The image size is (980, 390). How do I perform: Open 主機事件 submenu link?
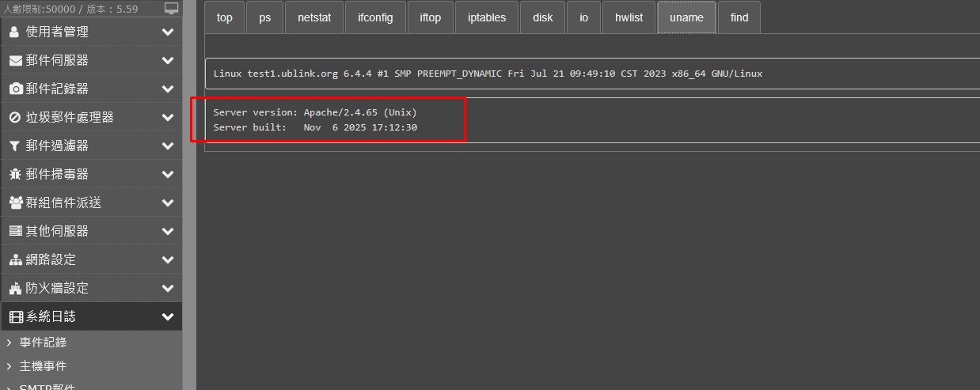43,366
